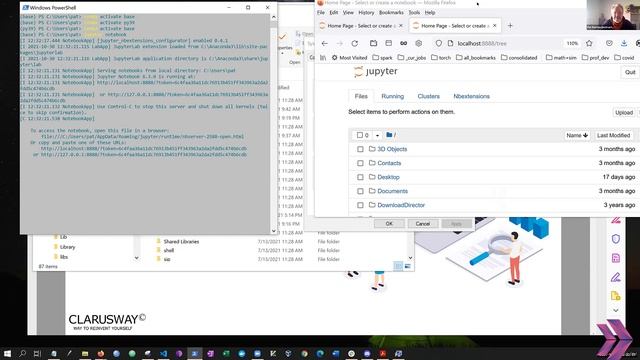Open the math+sim bookmark folder
640x360 pixels.
[x=561, y=58]
